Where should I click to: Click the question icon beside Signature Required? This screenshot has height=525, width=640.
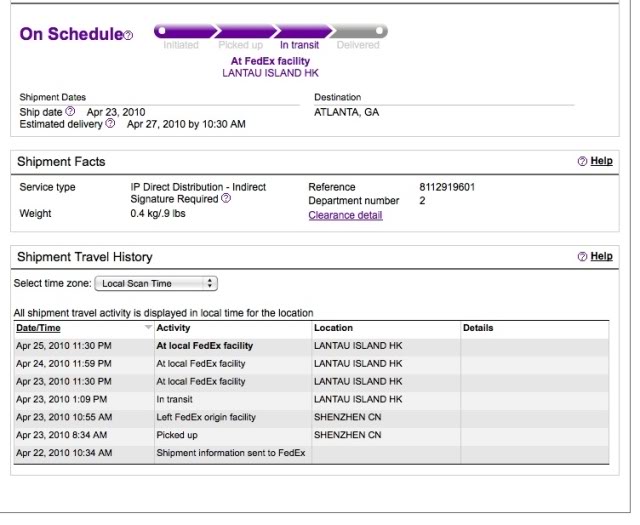[226, 199]
